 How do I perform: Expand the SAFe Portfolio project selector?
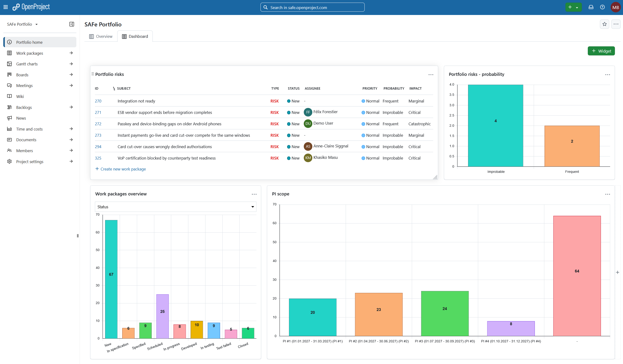coord(23,24)
